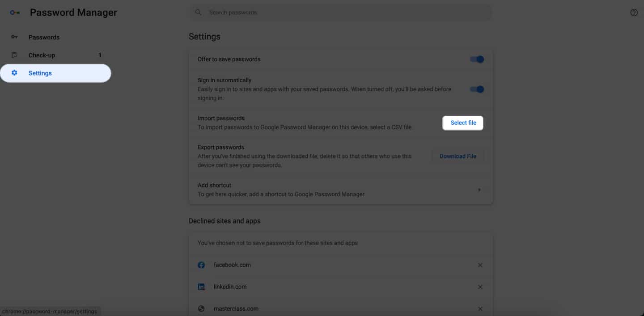Turn off Sign in automatically toggle
Viewport: 644px width, 316px height.
point(477,89)
